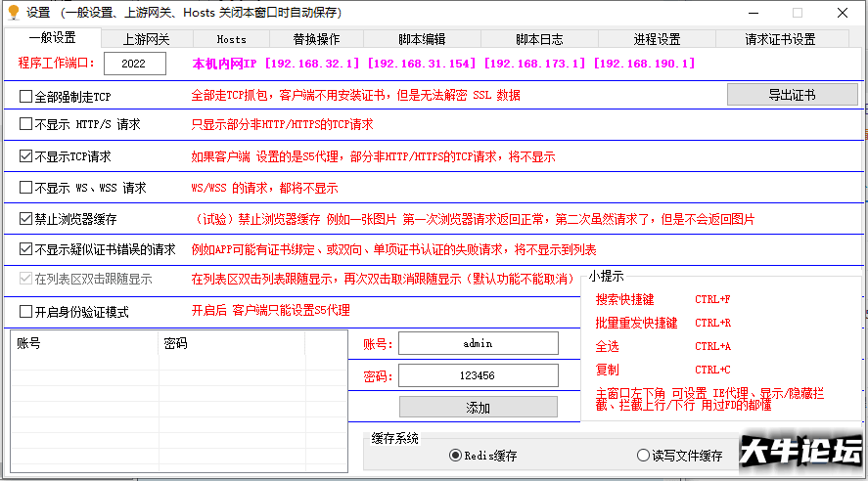Click the 搜索快捷键 hint text
The image size is (868, 481).
pyautogui.click(x=624, y=299)
